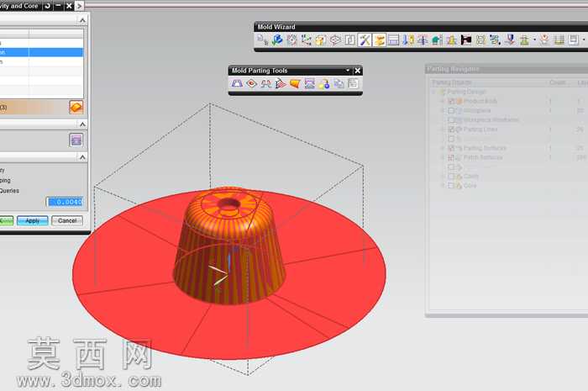This screenshot has width=588, height=391.
Task: Collapse the Settings section above the Queries option
Action: click(x=82, y=157)
